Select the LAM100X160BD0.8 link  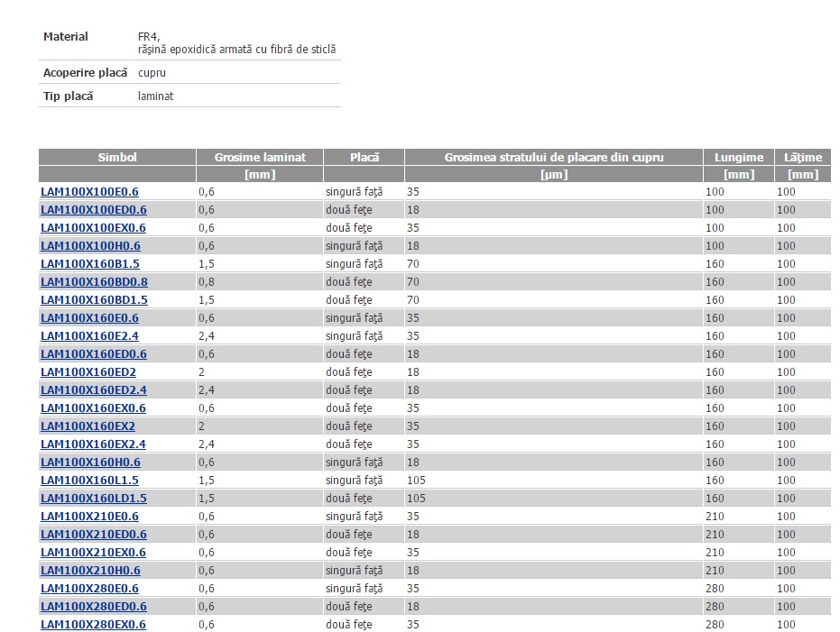[94, 282]
